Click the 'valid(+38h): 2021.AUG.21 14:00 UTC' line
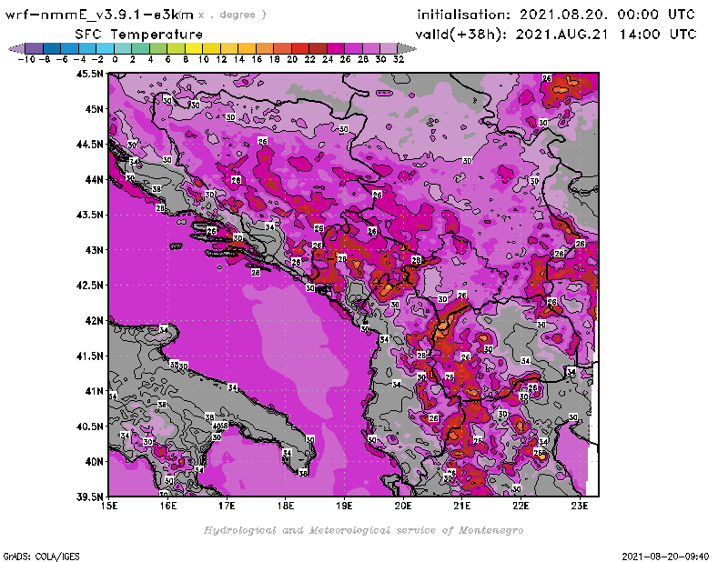Image resolution: width=728 pixels, height=562 pixels. 556,35
